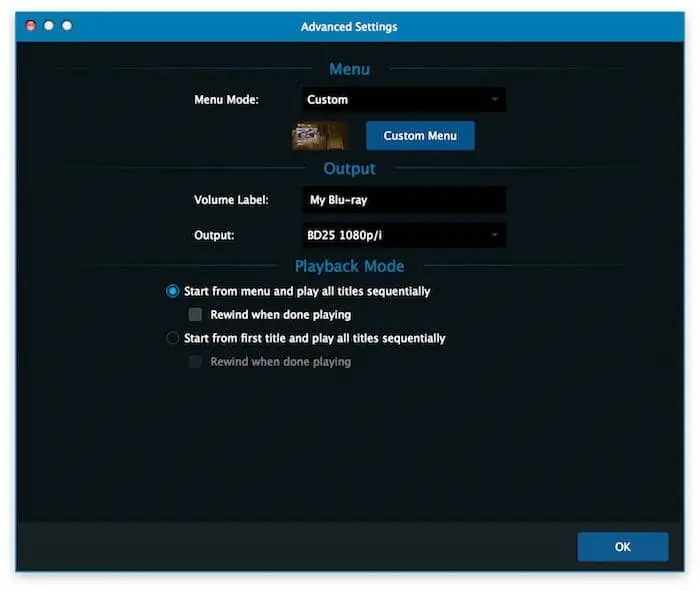Click the arrow of the Output combo box

494,235
